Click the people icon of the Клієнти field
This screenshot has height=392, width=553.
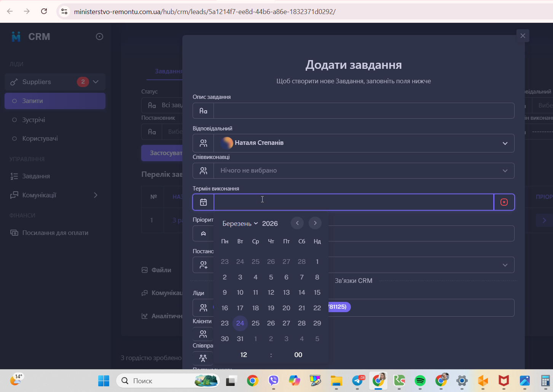pyautogui.click(x=203, y=334)
